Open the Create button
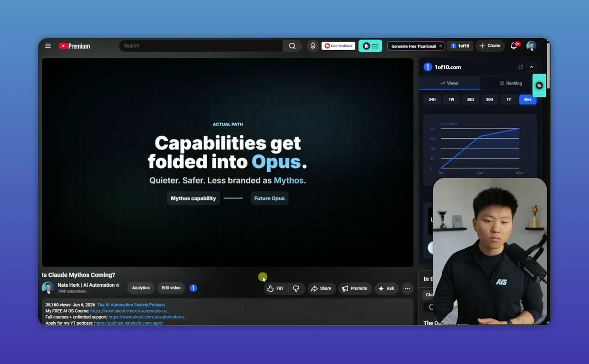589x364 pixels. tap(490, 46)
